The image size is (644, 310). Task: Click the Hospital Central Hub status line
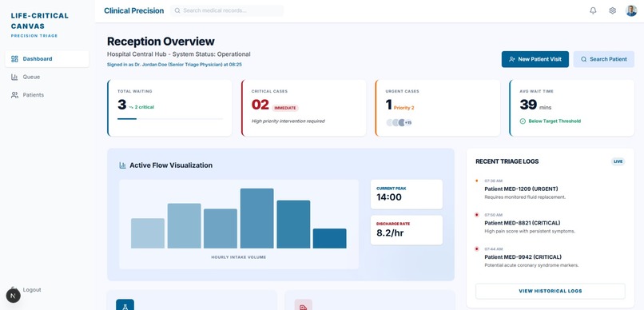click(x=179, y=54)
